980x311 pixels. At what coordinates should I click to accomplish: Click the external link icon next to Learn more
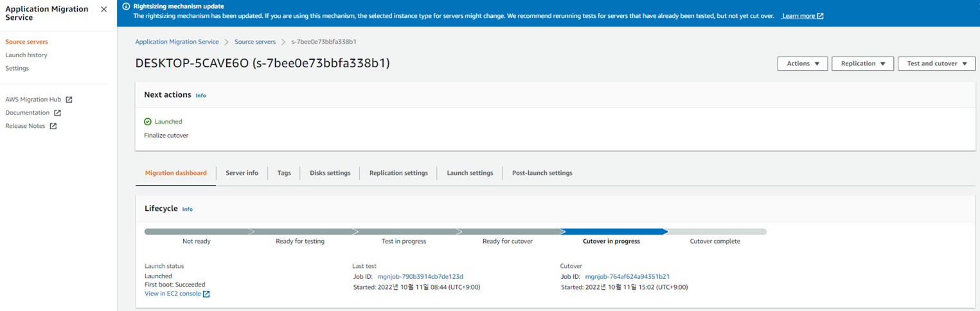pyautogui.click(x=820, y=16)
